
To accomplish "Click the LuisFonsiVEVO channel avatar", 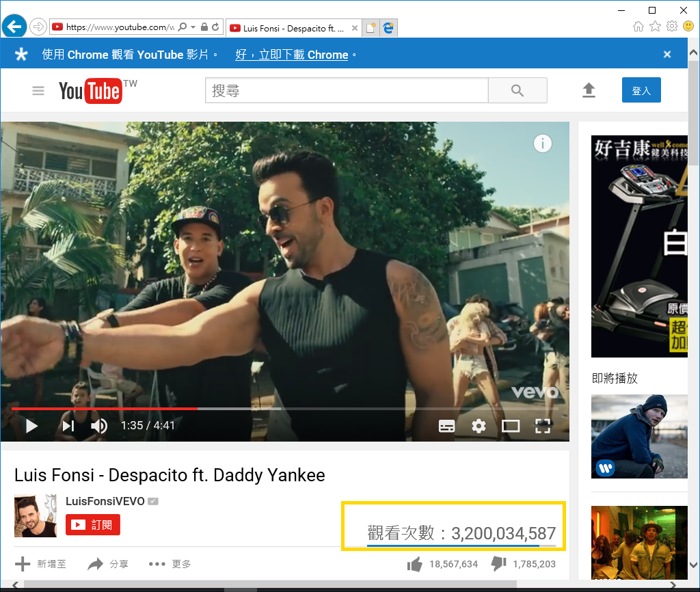I will (36, 515).
